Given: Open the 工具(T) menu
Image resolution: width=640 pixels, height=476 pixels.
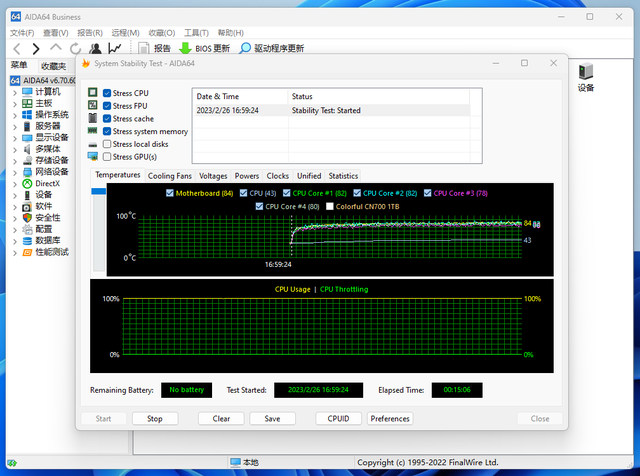Looking at the screenshot, I should 196,32.
